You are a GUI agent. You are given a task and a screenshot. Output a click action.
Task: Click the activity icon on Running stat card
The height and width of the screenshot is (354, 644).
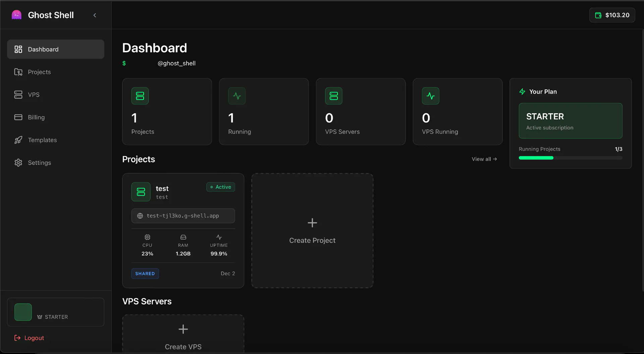(x=237, y=96)
